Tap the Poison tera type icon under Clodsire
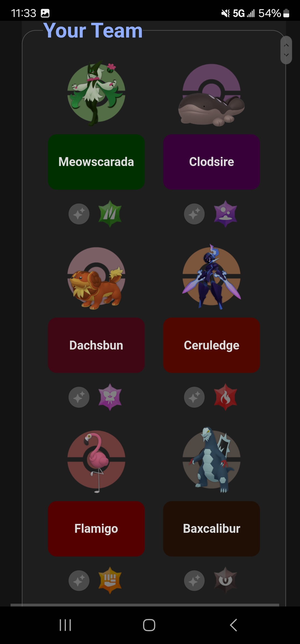 [225, 214]
